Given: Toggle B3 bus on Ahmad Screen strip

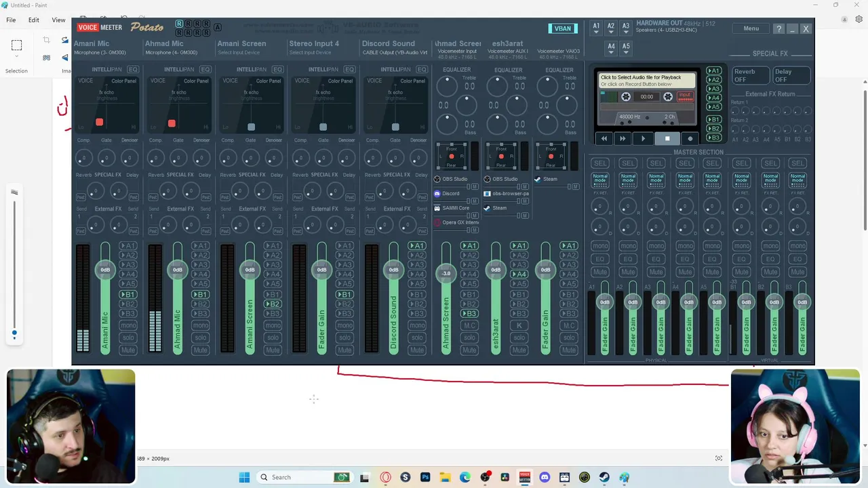Looking at the screenshot, I should [469, 314].
